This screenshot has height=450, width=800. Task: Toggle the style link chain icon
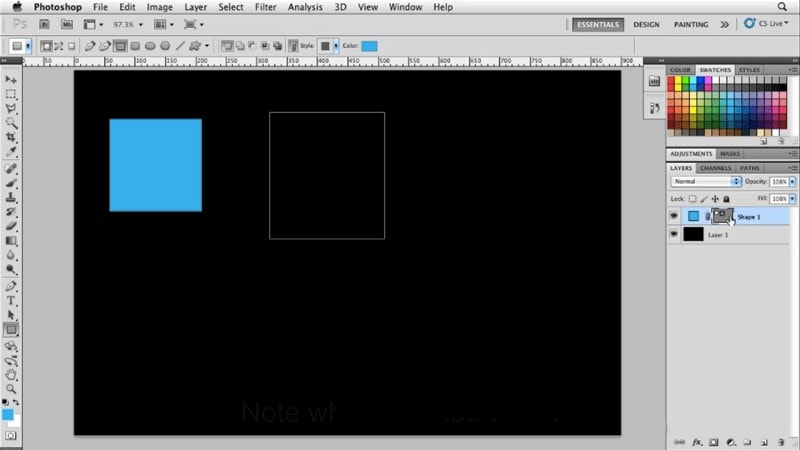pos(293,46)
